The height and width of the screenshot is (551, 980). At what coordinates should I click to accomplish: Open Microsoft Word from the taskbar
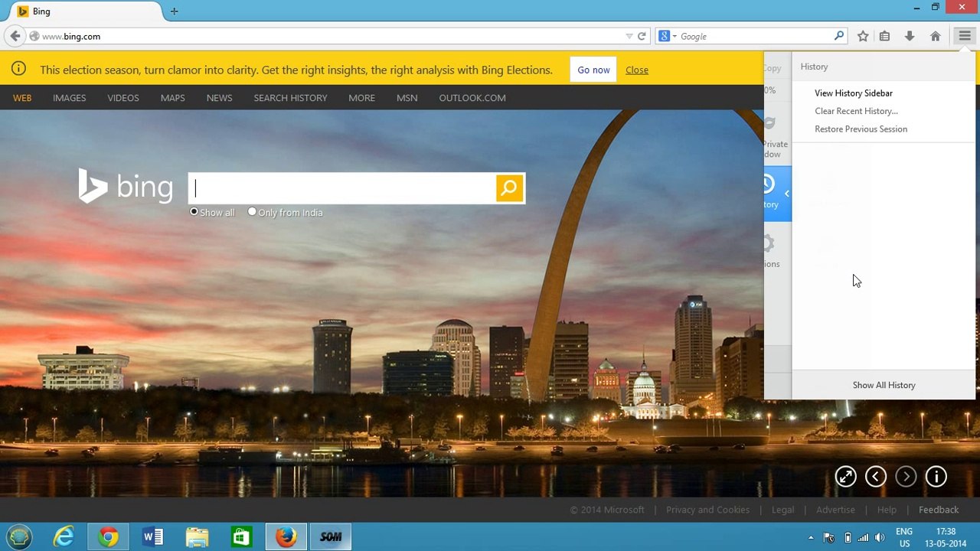tap(152, 536)
